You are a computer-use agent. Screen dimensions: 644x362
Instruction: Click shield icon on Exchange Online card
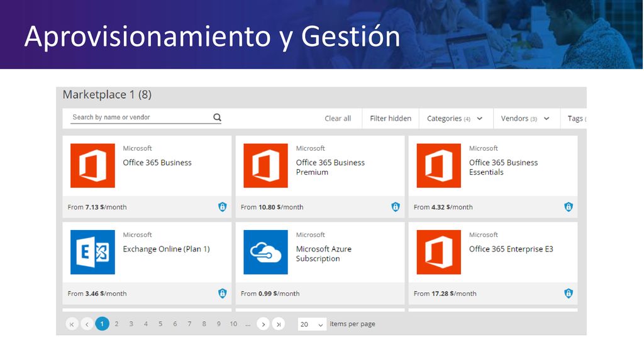222,293
